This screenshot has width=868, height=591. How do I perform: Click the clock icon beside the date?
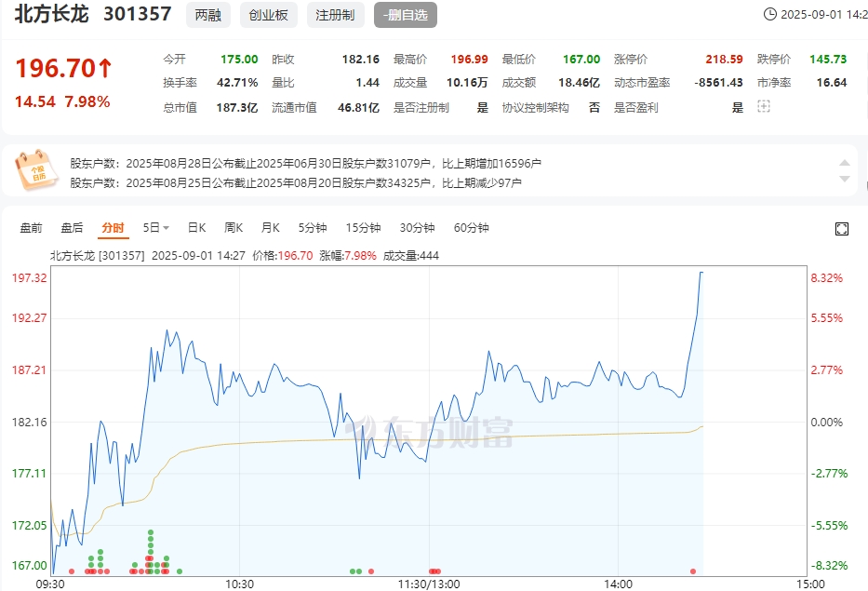(769, 14)
